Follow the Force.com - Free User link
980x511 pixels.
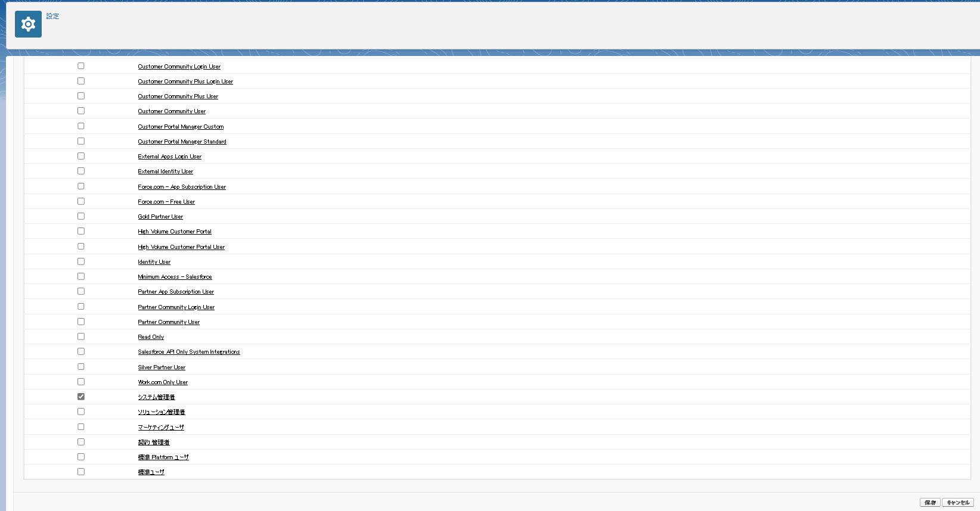point(166,202)
